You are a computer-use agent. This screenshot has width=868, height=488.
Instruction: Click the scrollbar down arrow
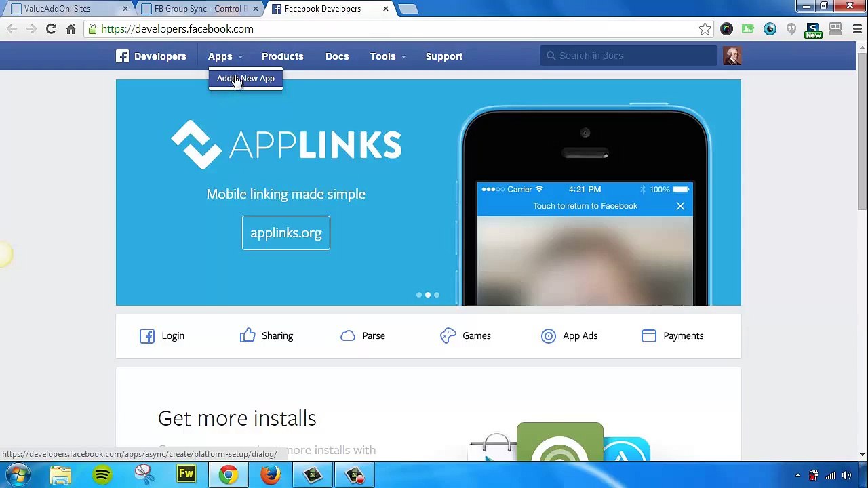[862, 455]
